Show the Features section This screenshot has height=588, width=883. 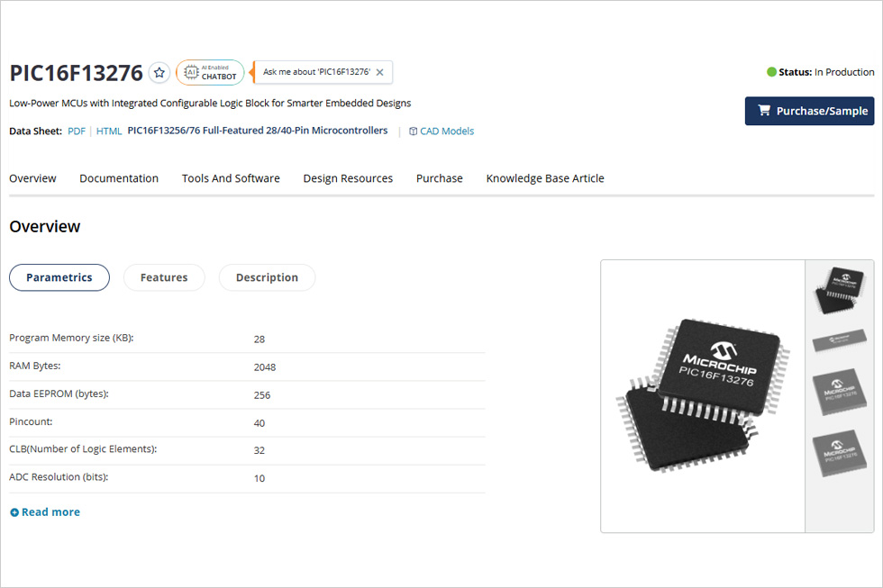coord(164,277)
